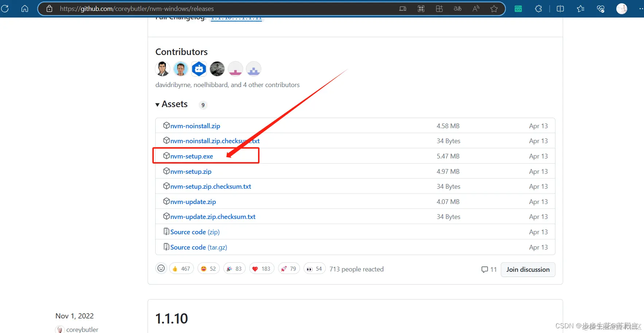644x333 pixels.
Task: Click the zip file icon beside Source code (tar.gz)
Action: tap(166, 247)
